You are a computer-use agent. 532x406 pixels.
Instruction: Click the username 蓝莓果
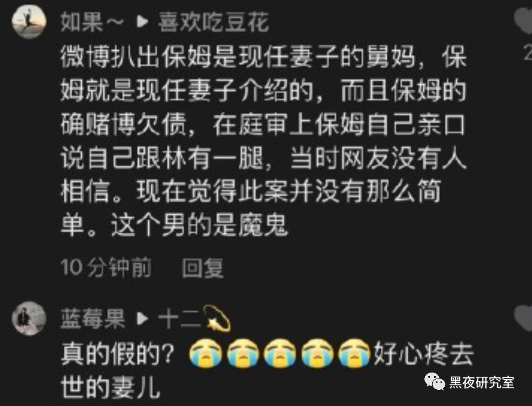coord(93,319)
